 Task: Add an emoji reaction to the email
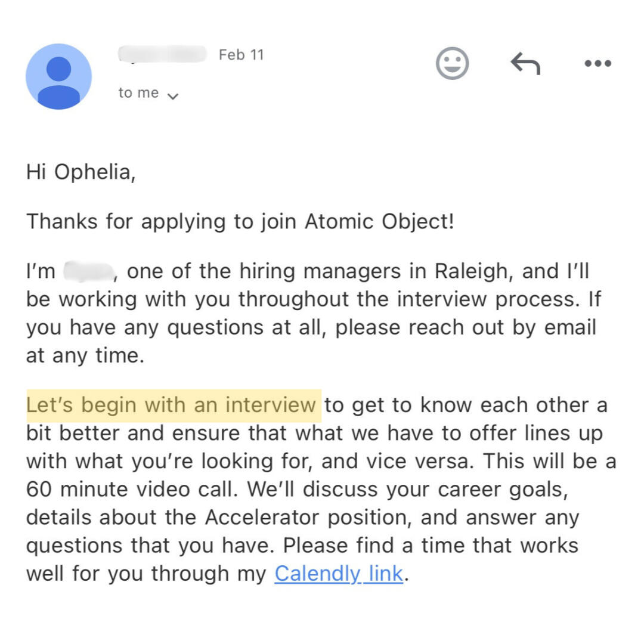coord(453,63)
